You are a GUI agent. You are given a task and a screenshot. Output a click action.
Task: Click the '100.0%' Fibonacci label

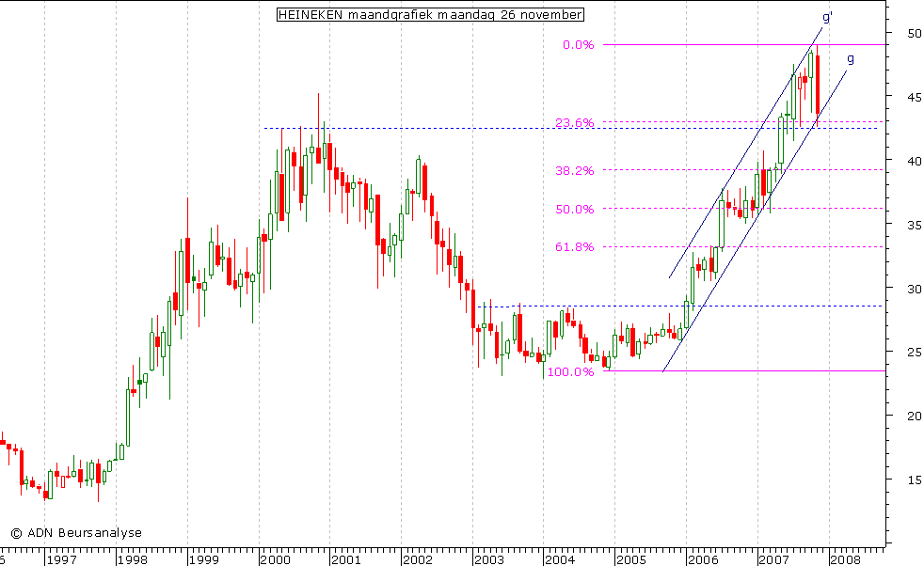click(570, 371)
